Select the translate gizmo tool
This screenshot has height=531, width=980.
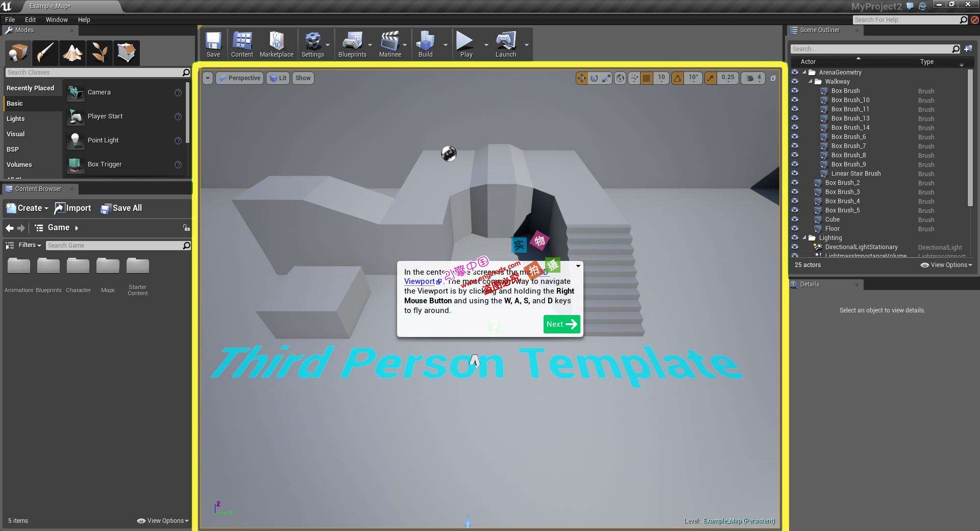(x=581, y=78)
